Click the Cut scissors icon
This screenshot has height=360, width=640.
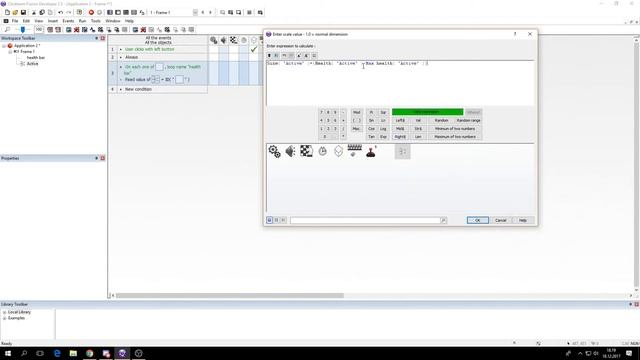[x=34, y=13]
